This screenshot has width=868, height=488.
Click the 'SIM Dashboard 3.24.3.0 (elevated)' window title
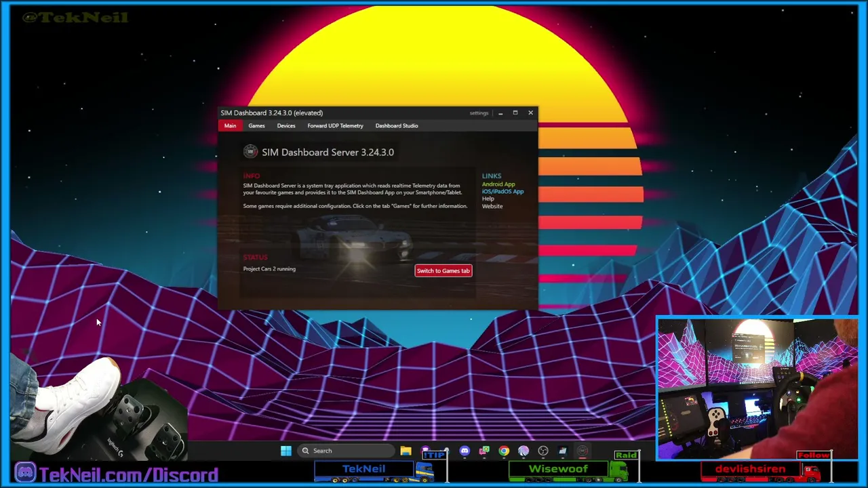click(271, 113)
